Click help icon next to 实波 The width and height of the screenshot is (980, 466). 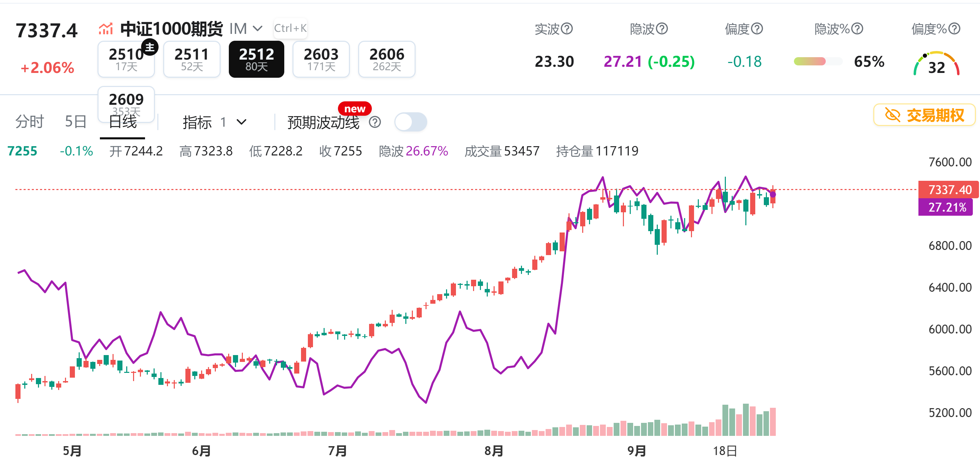point(567,28)
